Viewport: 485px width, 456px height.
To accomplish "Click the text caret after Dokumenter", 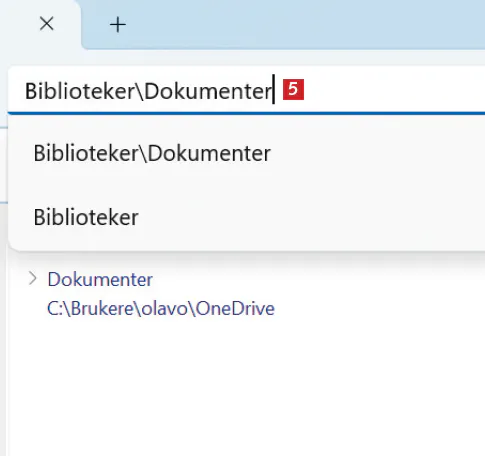I will (x=274, y=89).
